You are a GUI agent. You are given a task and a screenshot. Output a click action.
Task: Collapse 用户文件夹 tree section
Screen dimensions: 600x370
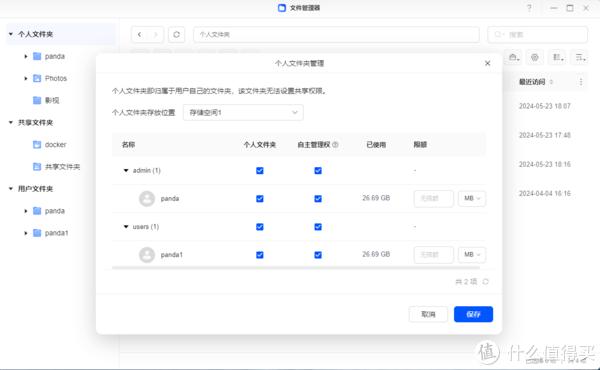[11, 189]
